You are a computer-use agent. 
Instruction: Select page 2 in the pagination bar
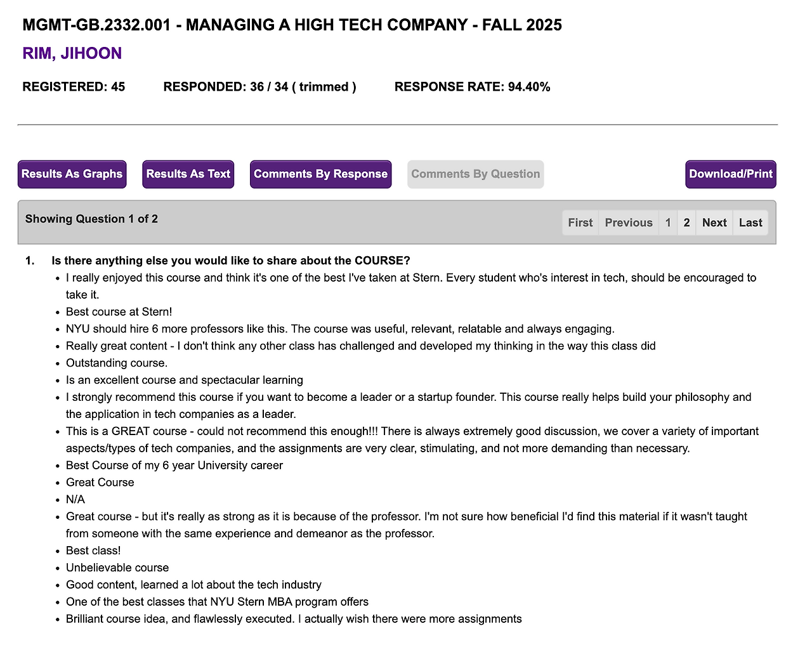point(686,223)
